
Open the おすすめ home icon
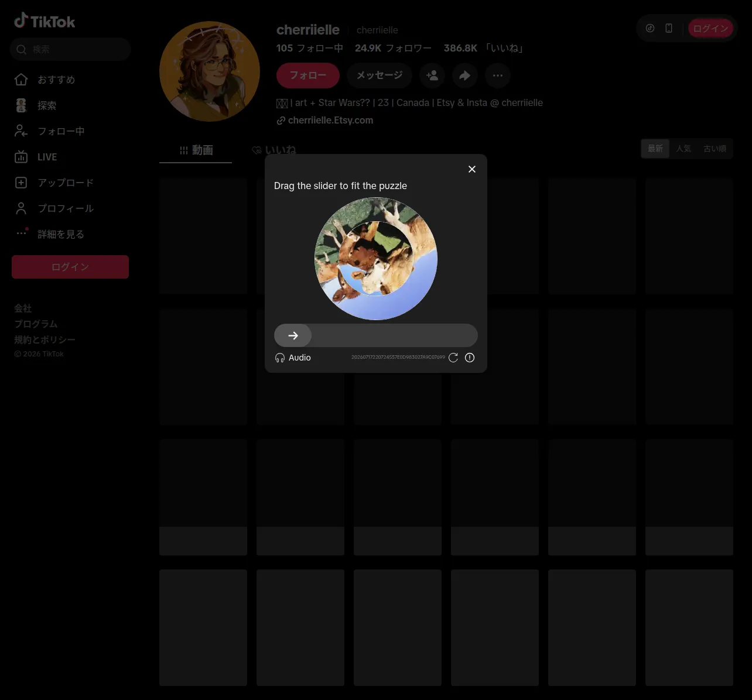tap(21, 80)
